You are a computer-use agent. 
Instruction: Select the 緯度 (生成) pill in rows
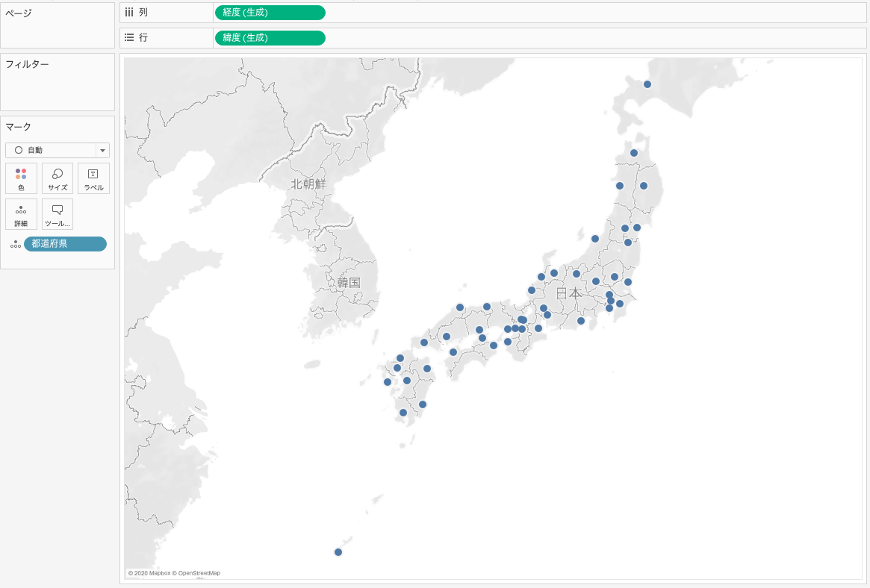point(270,38)
